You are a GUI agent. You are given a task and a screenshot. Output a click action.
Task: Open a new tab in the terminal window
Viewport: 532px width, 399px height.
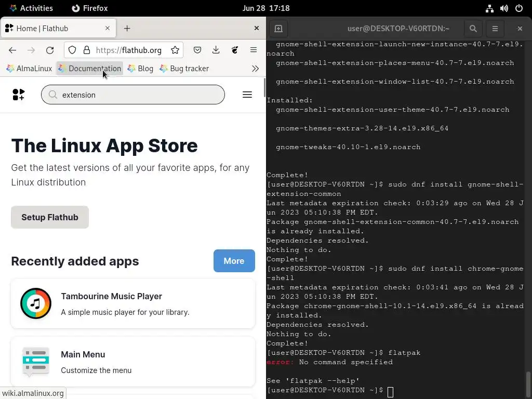click(x=278, y=29)
